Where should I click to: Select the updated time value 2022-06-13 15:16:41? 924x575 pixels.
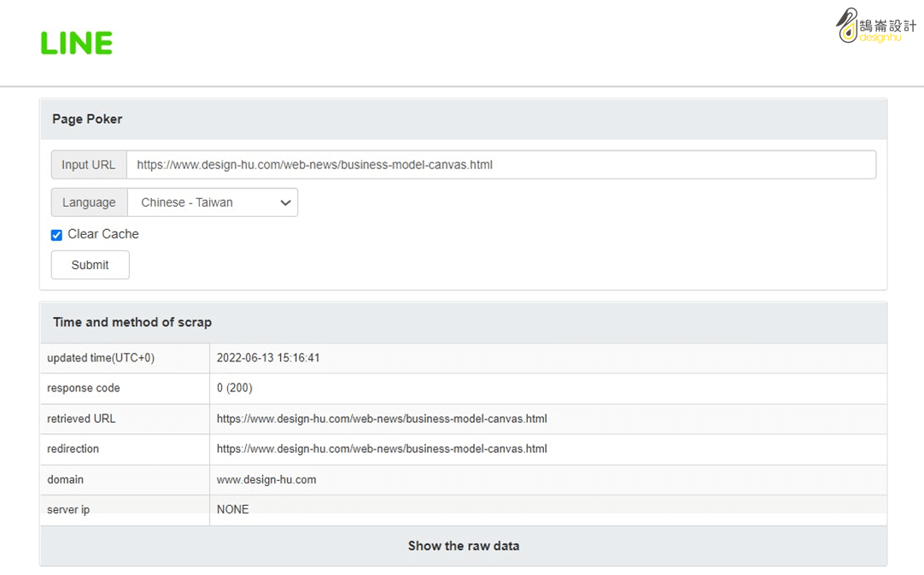click(x=268, y=358)
